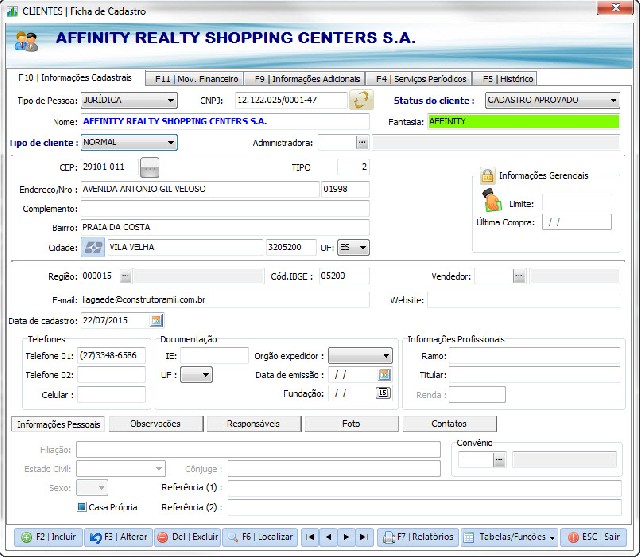This screenshot has width=640, height=557.
Task: Click the Endereço field AVENIDA ANTONIO GIL VELOSO
Action: pos(200,189)
